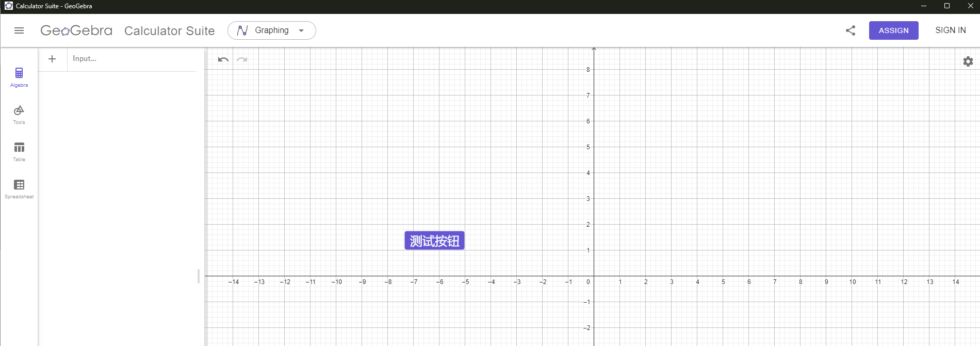This screenshot has height=346, width=980.
Task: Open the hamburger main menu
Action: coord(19,30)
